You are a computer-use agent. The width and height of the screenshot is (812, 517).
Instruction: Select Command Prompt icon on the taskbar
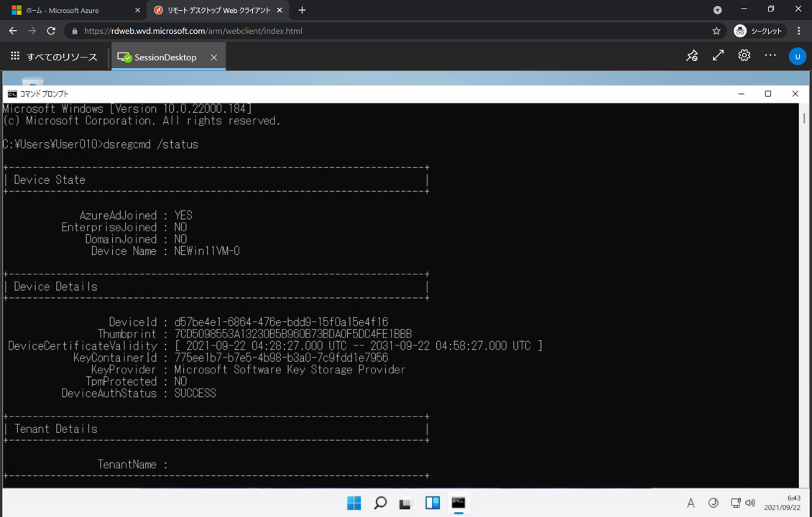pyautogui.click(x=458, y=503)
